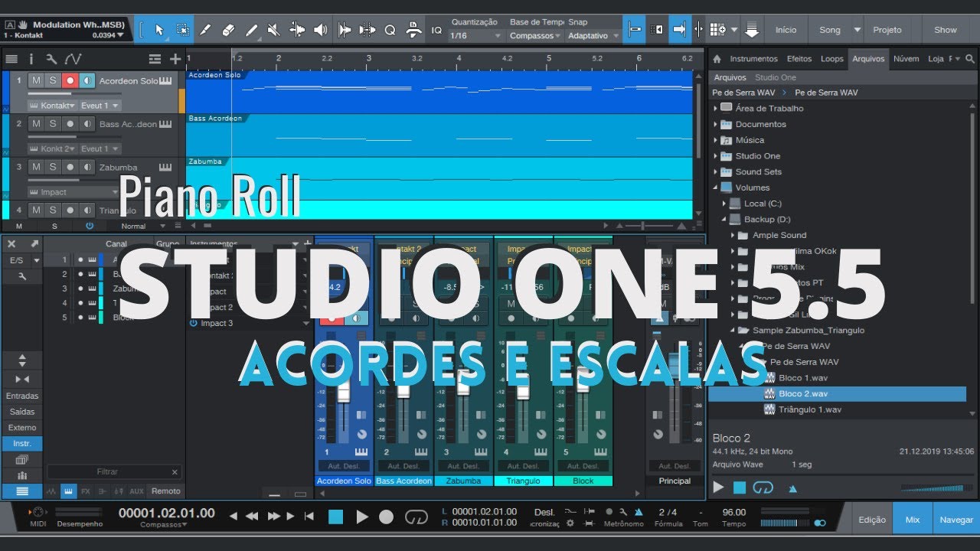The image size is (980, 551).
Task: Play the Bloco 2 preview
Action: (x=718, y=487)
